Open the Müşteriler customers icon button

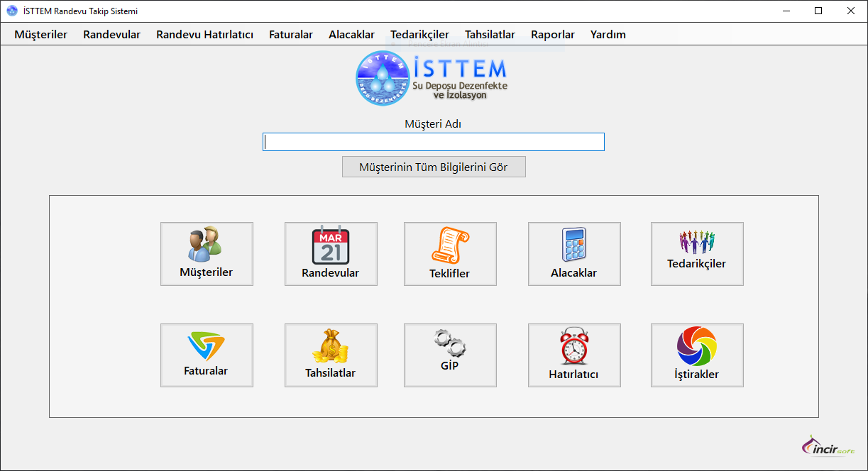point(207,254)
